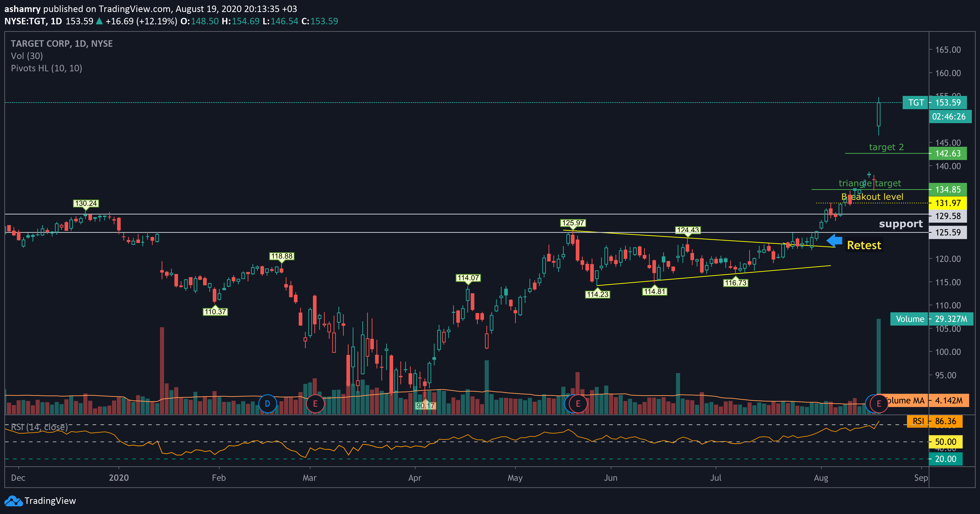The height and width of the screenshot is (514, 980).
Task: Click the 165.00 price scale value
Action: (x=948, y=50)
